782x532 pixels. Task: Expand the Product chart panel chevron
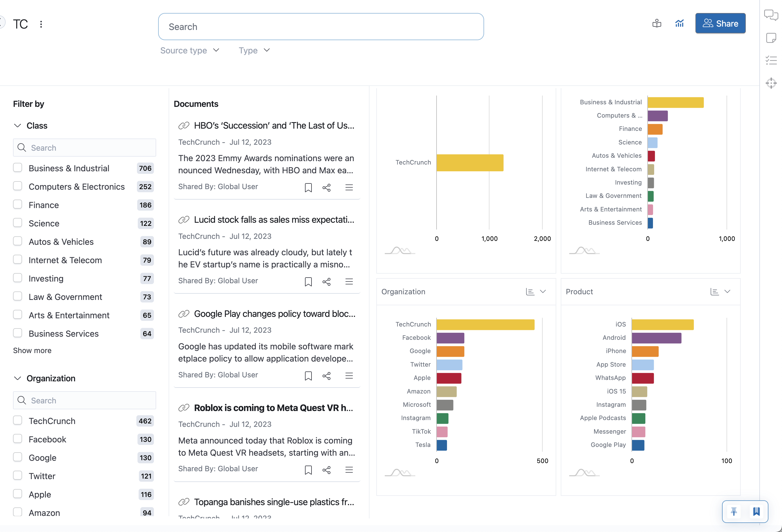(727, 291)
